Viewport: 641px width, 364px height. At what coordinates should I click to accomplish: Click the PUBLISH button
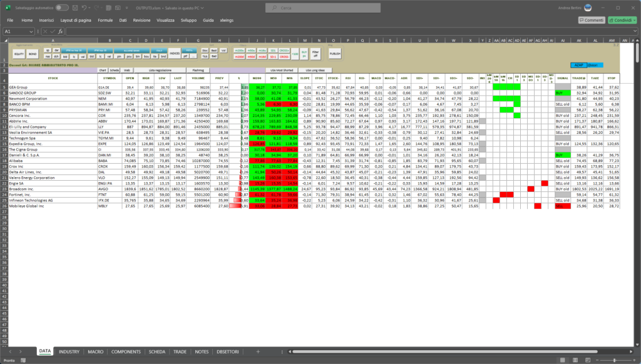coord(335,54)
